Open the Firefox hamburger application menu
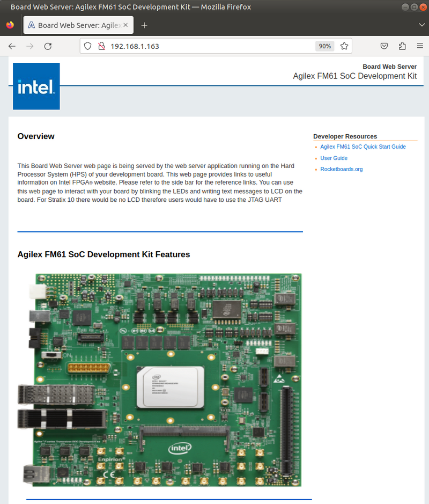The height and width of the screenshot is (504, 429). tap(420, 46)
